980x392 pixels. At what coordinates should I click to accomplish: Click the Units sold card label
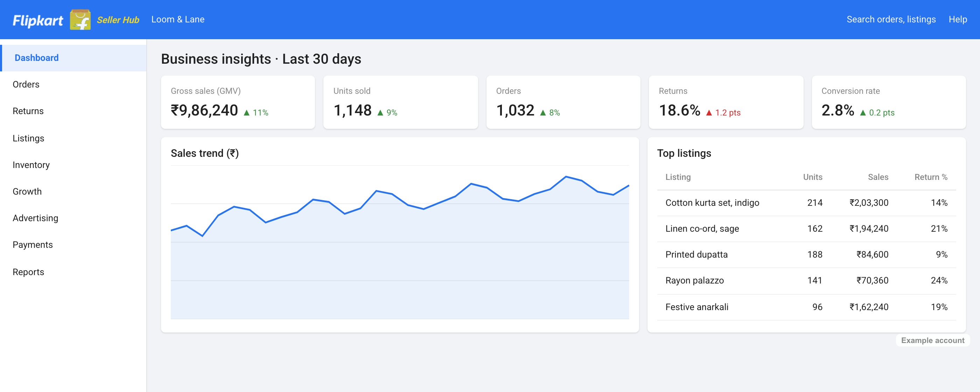(352, 91)
